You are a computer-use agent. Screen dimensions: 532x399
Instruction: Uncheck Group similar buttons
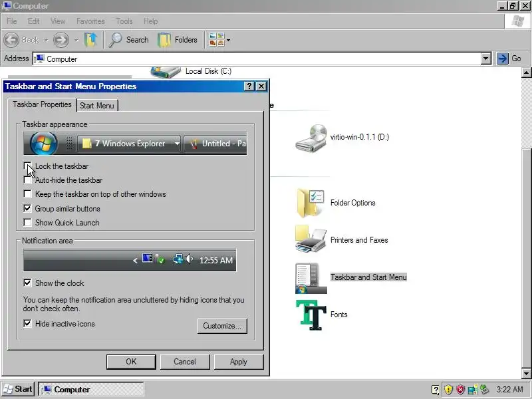pos(27,208)
